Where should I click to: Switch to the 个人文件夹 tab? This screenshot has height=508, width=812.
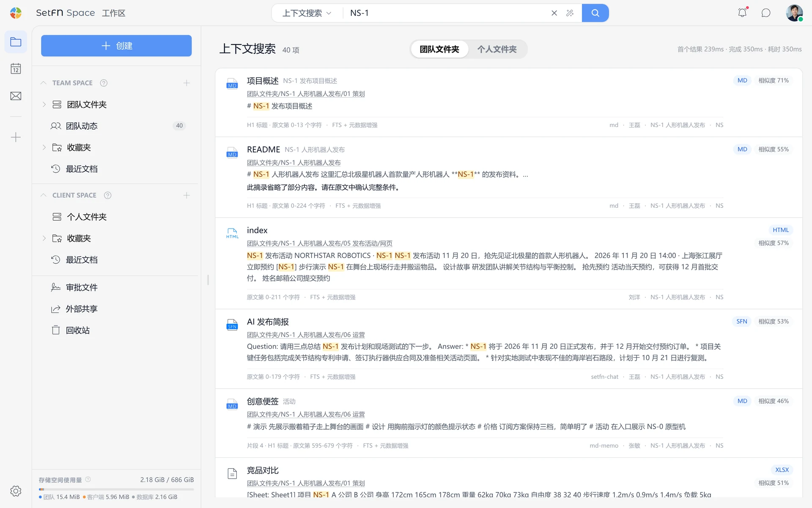tap(497, 49)
